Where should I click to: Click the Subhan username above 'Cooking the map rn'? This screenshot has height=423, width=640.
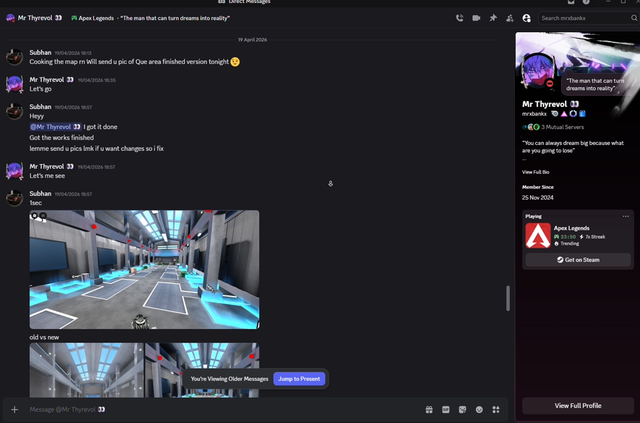(40, 52)
